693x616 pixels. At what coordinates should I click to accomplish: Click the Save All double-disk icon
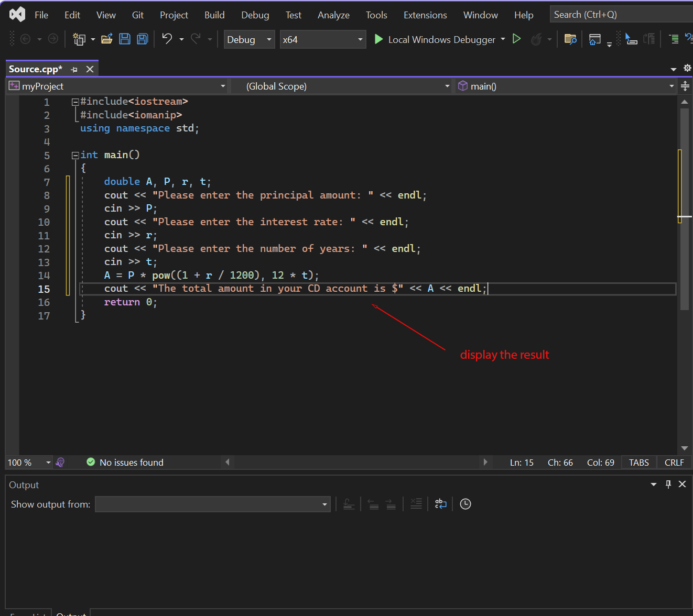tap(143, 39)
